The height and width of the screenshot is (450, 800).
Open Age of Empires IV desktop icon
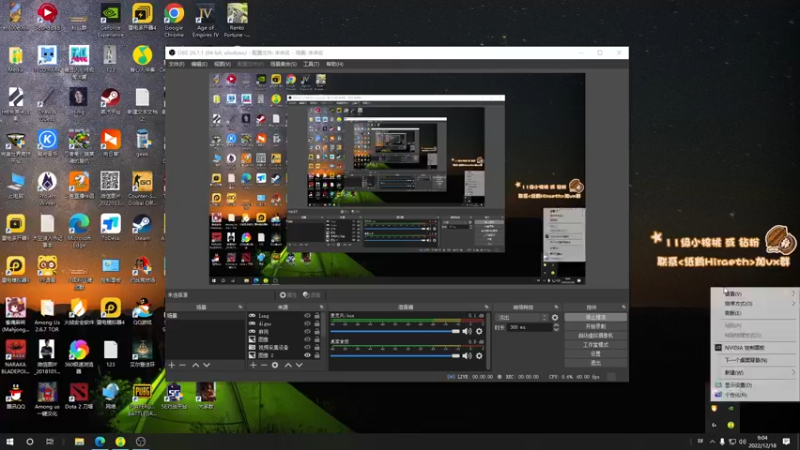tap(205, 20)
